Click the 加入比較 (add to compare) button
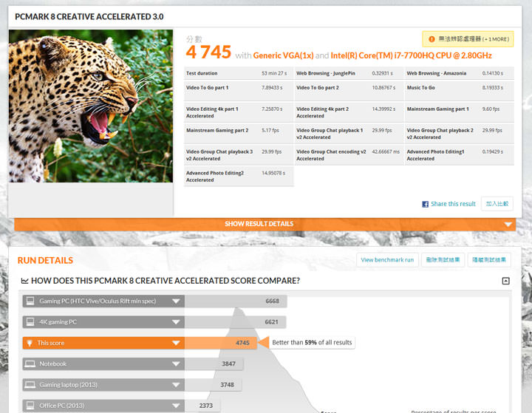532x413 pixels. [x=497, y=203]
